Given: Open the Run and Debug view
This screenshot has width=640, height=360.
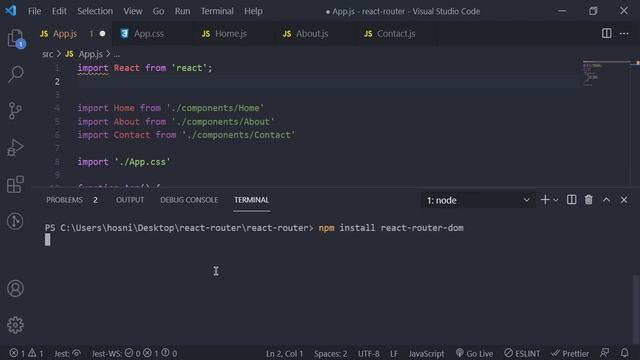Looking at the screenshot, I should point(16,147).
